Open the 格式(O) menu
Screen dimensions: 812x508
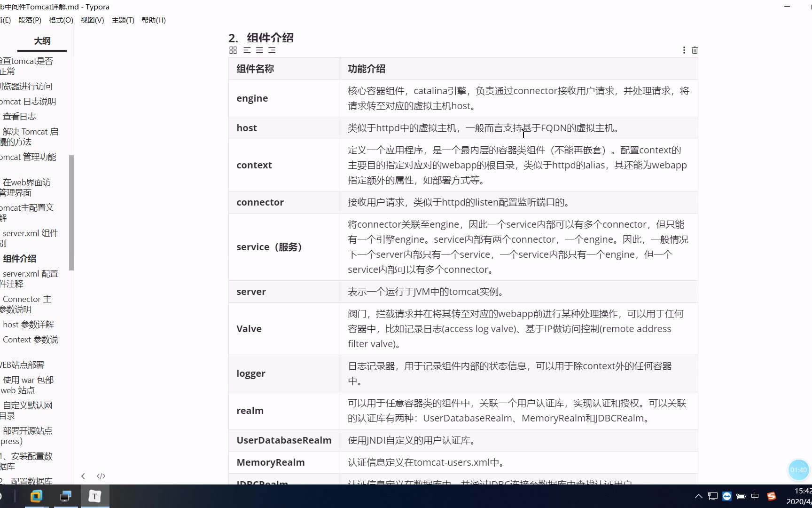click(61, 20)
